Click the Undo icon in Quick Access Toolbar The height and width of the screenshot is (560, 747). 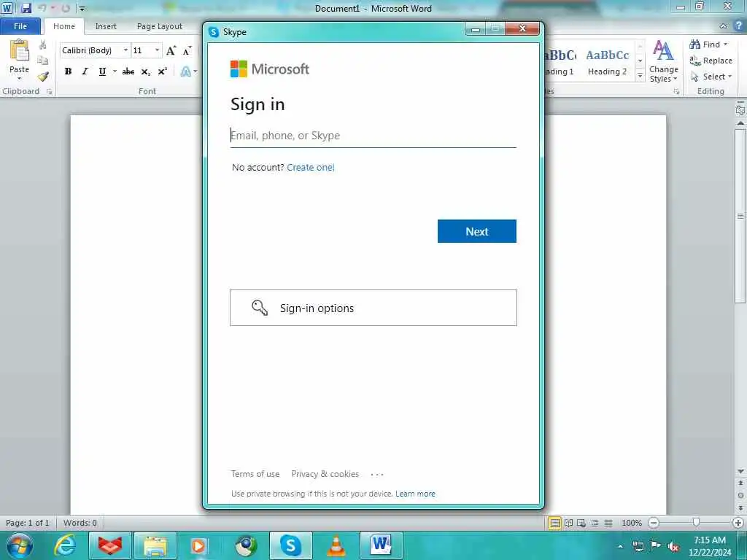[42, 8]
